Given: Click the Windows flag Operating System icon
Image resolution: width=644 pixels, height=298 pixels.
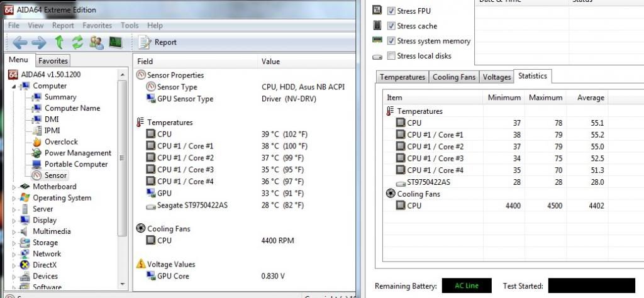Looking at the screenshot, I should tap(25, 198).
